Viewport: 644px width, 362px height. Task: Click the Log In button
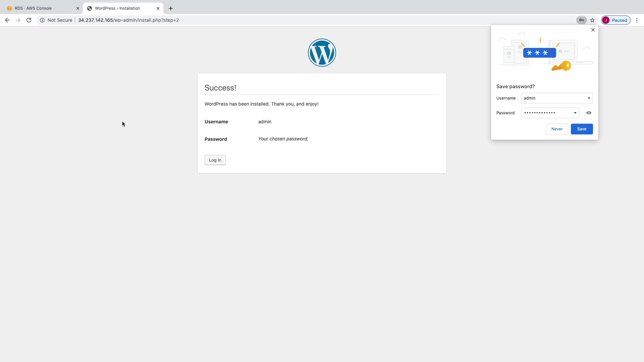pos(215,160)
